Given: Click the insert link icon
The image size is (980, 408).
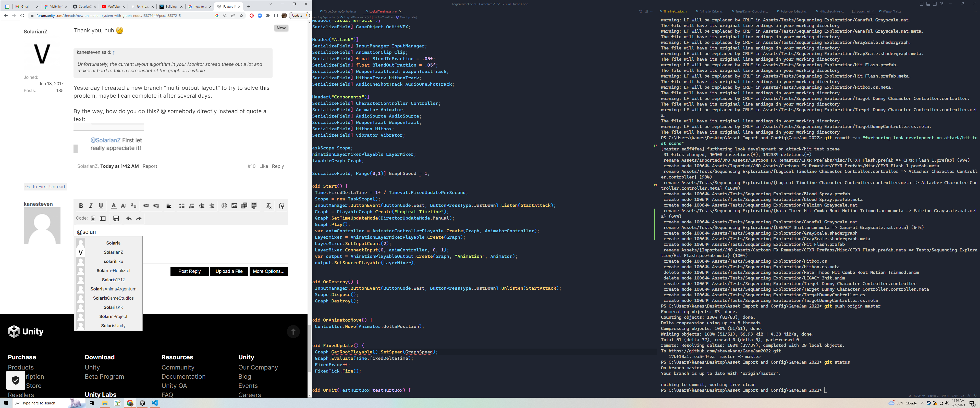Looking at the screenshot, I should [x=146, y=206].
